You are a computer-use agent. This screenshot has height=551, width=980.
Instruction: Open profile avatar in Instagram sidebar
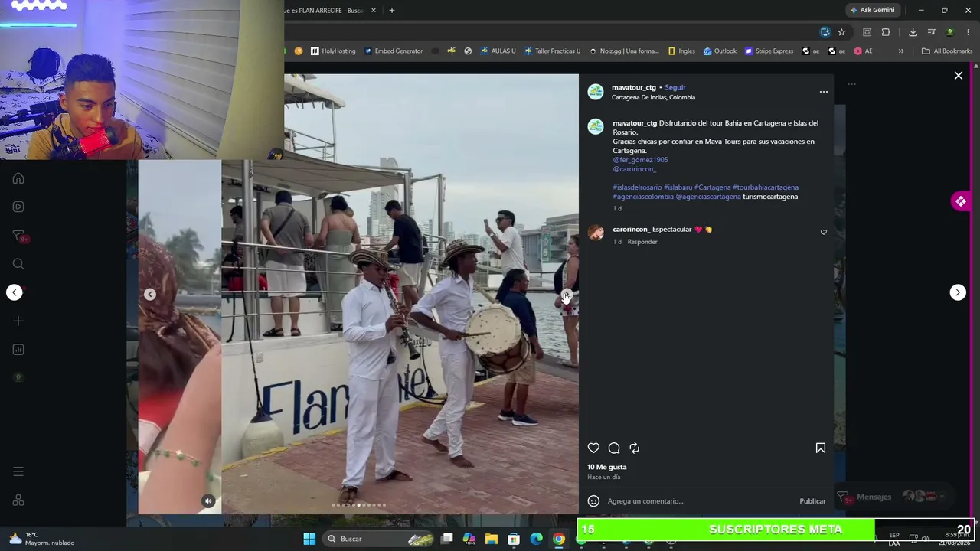click(x=18, y=377)
